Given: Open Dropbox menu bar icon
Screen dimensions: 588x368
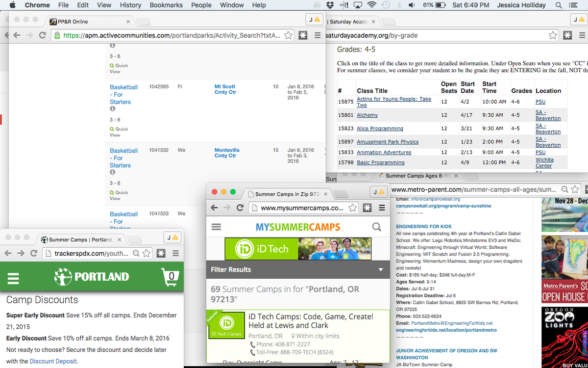Looking at the screenshot, I should (x=330, y=5).
